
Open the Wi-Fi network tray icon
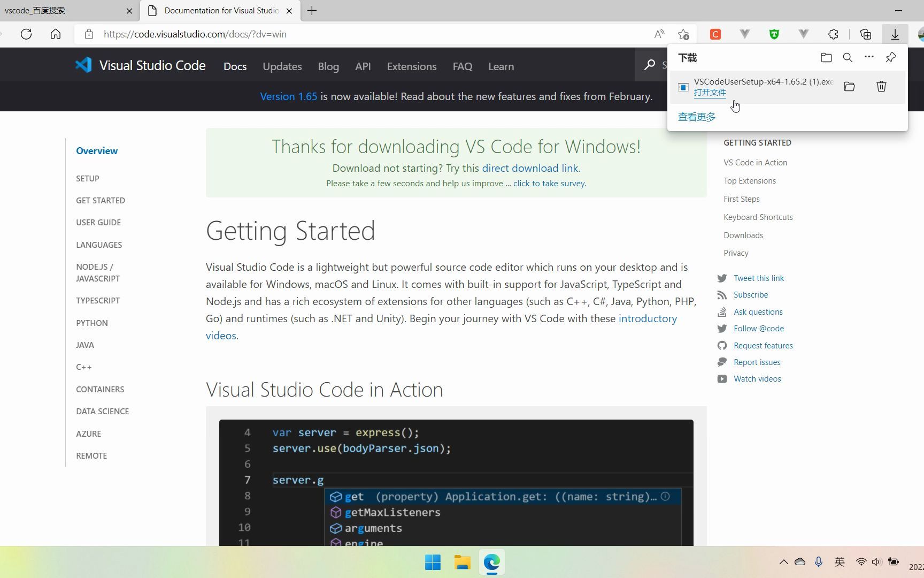tap(861, 562)
